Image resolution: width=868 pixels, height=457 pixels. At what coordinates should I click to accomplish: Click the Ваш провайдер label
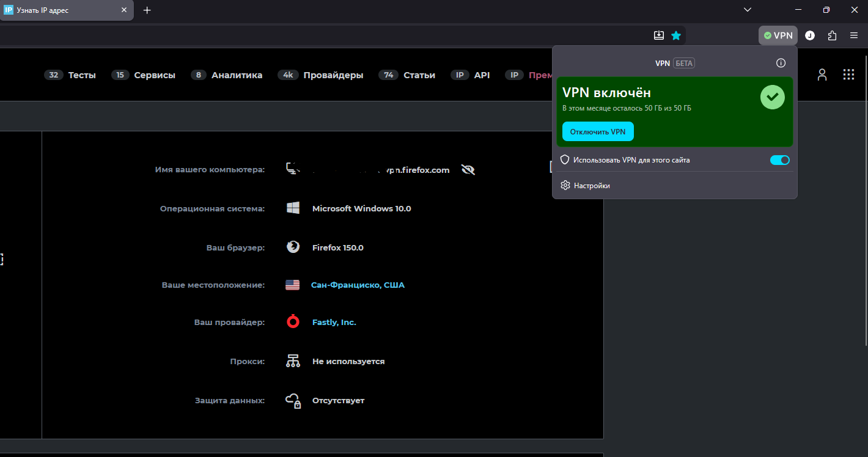click(229, 322)
